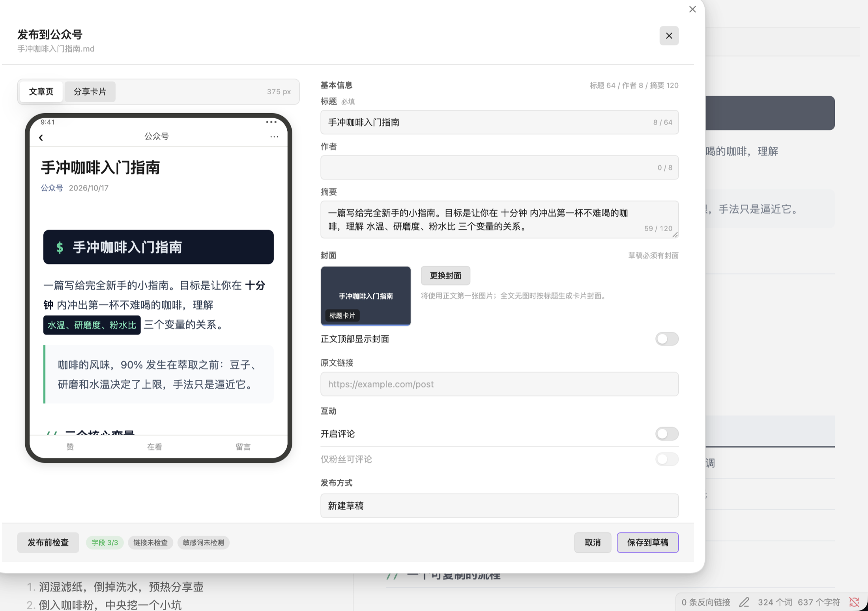
Task: Click the 2026/10/17 date in preview
Action: (89, 188)
